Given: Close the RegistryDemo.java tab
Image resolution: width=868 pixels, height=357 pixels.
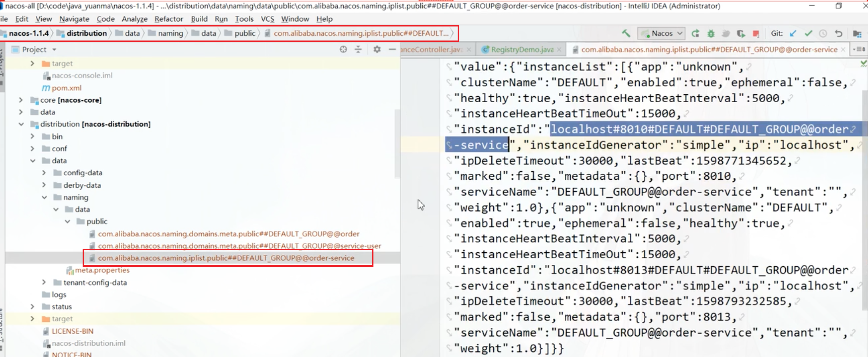Looking at the screenshot, I should click(559, 49).
